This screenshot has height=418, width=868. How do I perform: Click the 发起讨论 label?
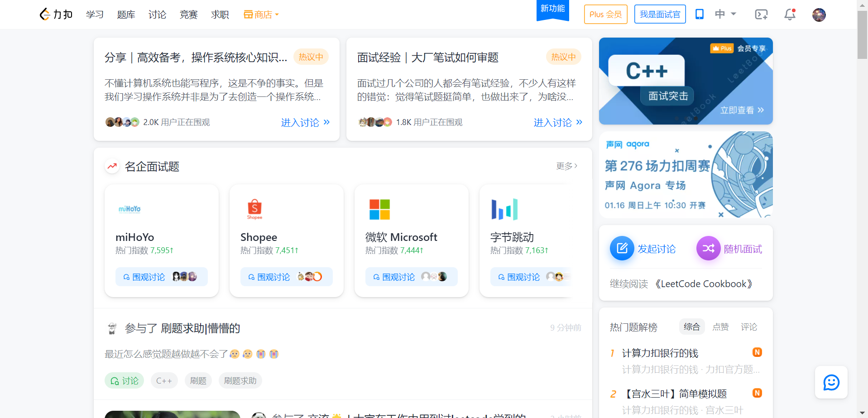(657, 249)
